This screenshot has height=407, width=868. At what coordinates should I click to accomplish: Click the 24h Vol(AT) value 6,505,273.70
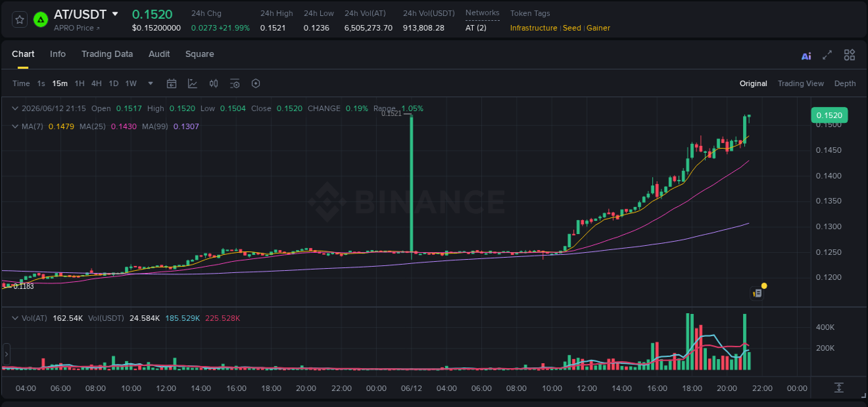[x=368, y=28]
